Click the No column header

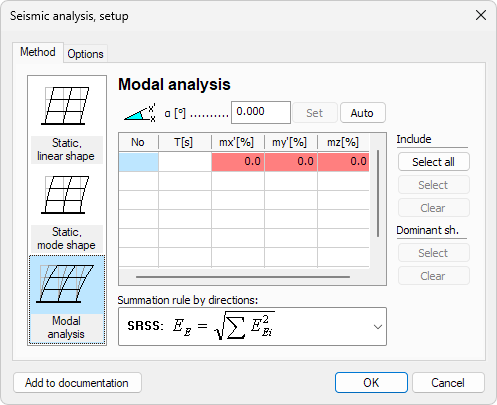click(x=138, y=142)
